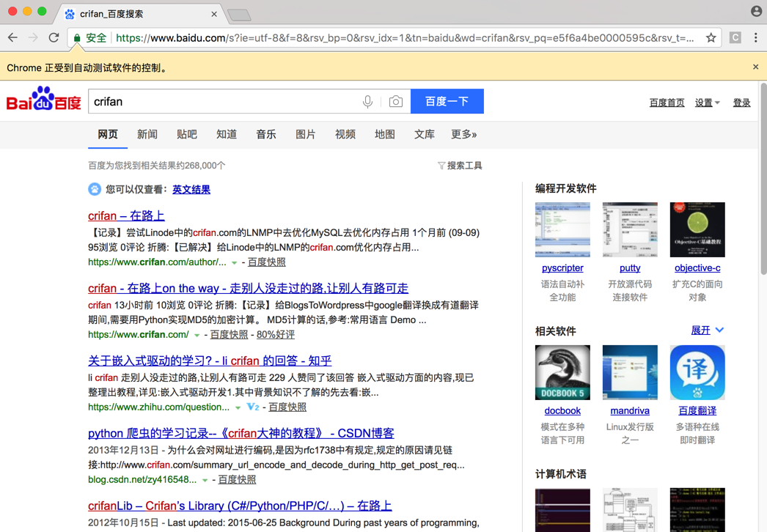Click the DOCBOOK 5 duck thumbnail
This screenshot has width=767, height=532.
pos(562,372)
